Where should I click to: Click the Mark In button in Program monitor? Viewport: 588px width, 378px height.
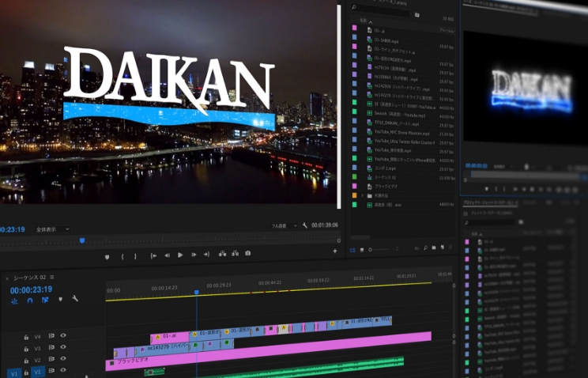122,257
